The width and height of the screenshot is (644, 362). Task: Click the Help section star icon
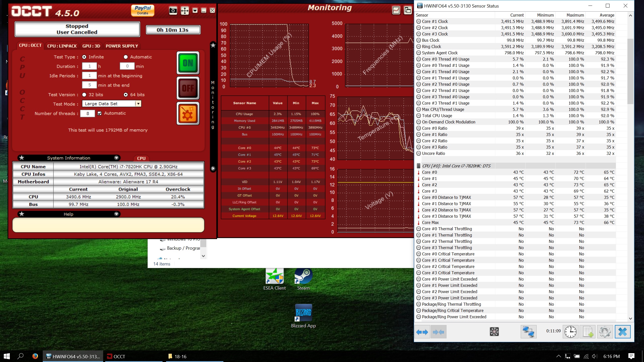[22, 214]
